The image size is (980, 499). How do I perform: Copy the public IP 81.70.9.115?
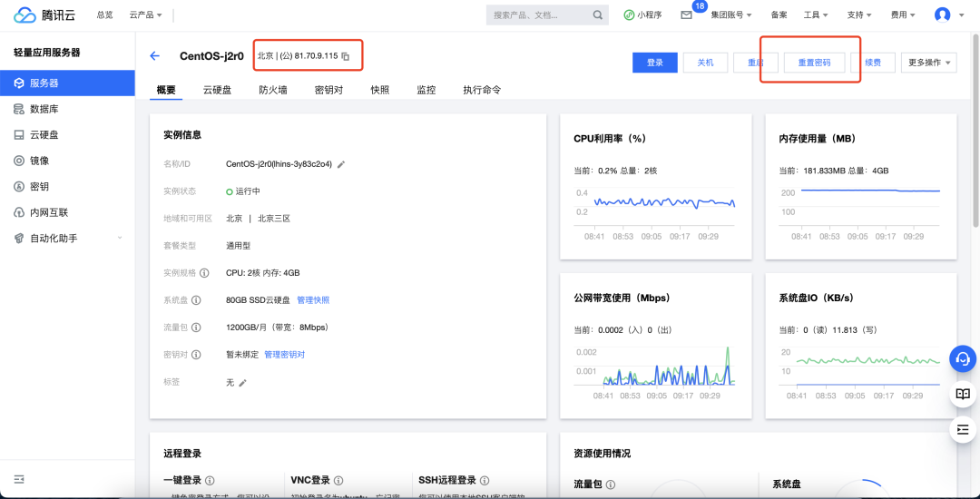[x=346, y=56]
